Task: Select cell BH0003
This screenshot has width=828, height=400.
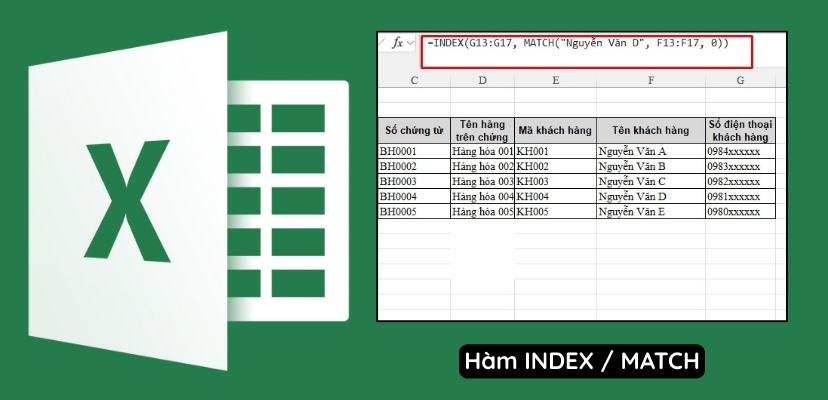Action: 414,181
